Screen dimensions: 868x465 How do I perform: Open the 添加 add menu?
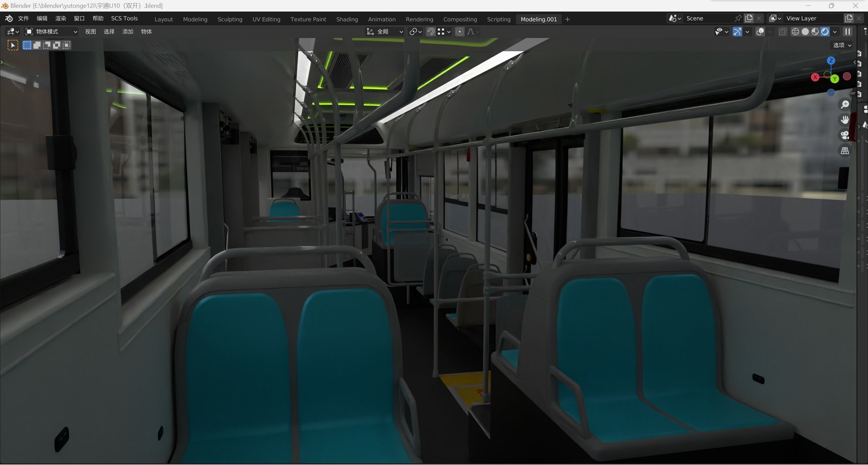click(127, 32)
